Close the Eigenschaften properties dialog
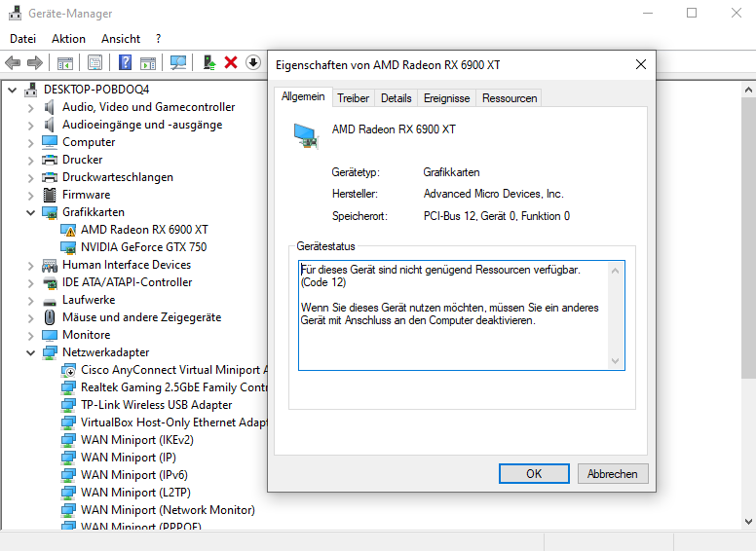Screen dimensions: 756x551 [x=641, y=64]
